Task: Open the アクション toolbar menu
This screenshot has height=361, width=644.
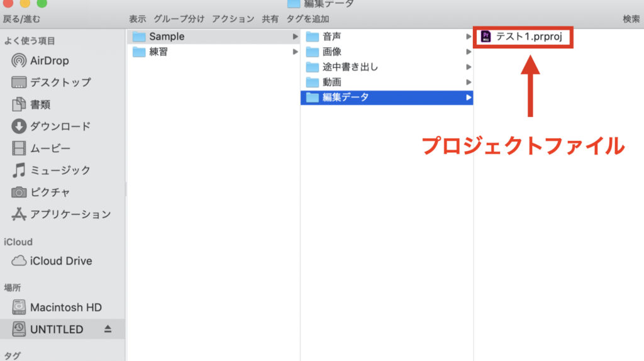Action: [x=233, y=19]
